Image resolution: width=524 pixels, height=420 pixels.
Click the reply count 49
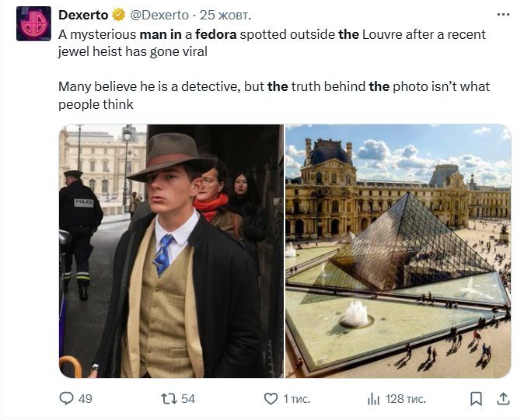(x=86, y=398)
